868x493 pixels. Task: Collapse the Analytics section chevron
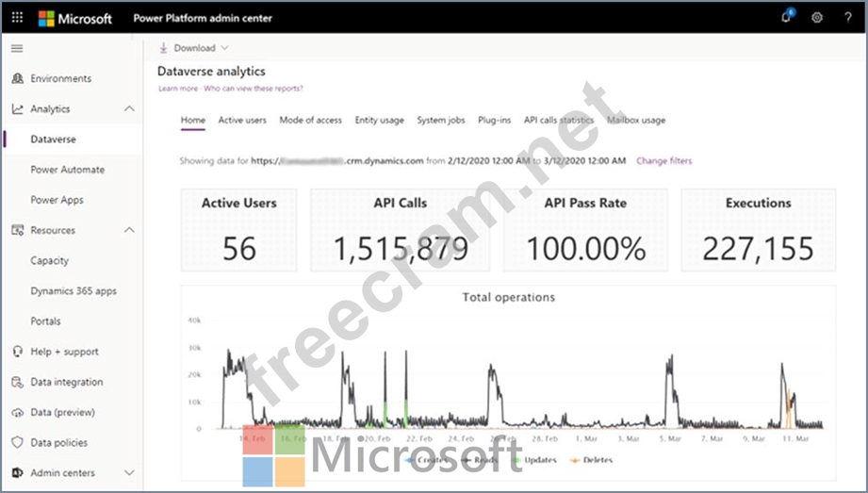click(129, 109)
